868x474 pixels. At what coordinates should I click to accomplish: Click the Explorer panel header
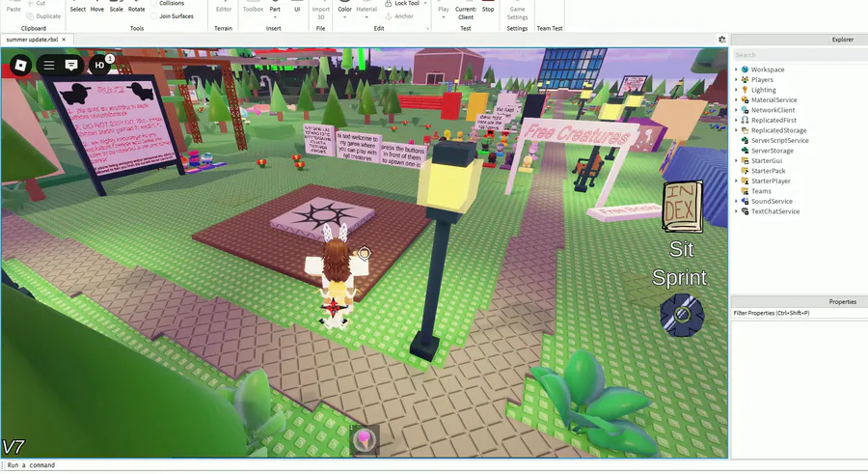pos(800,40)
